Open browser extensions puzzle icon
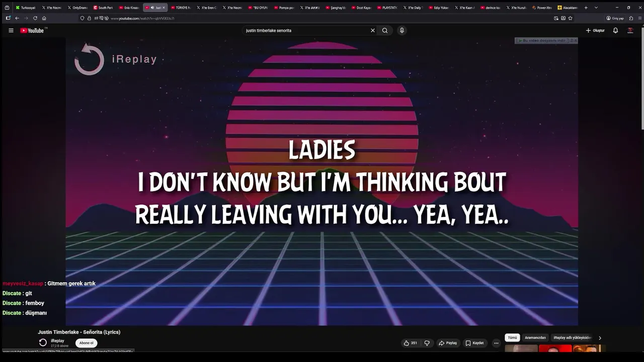This screenshot has width=644, height=362. 631,18
